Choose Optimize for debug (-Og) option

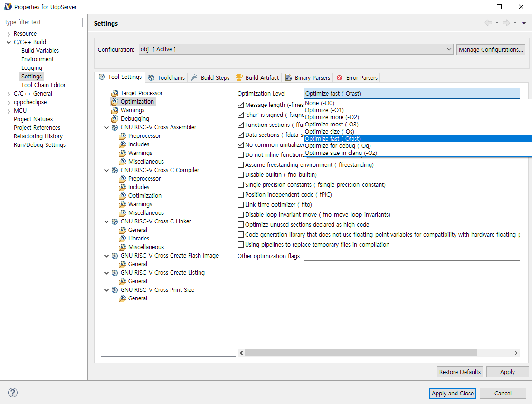(418, 145)
